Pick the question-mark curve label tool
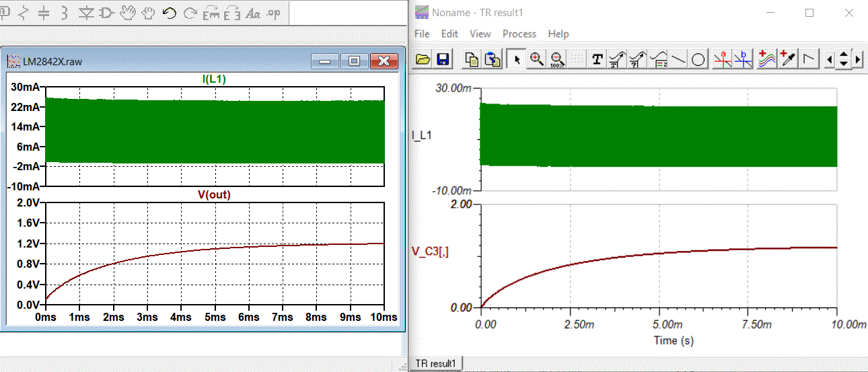868x372 pixels. pos(637,59)
